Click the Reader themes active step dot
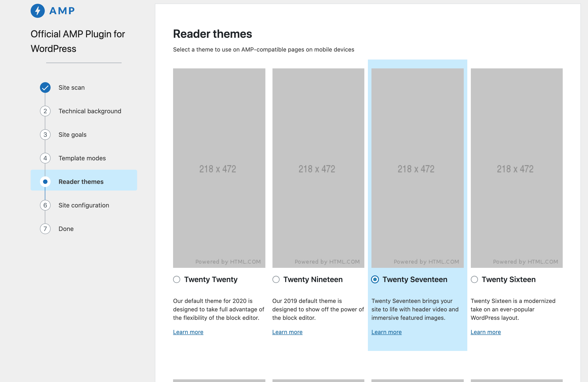The height and width of the screenshot is (382, 588). pyautogui.click(x=45, y=182)
